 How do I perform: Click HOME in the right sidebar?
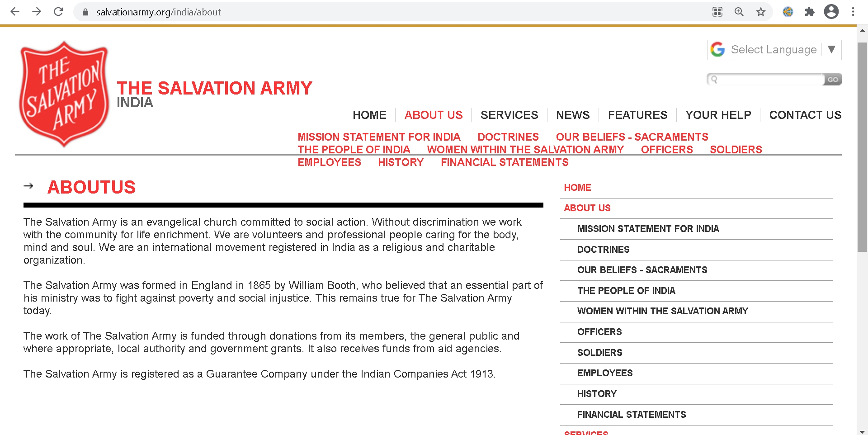click(x=577, y=188)
